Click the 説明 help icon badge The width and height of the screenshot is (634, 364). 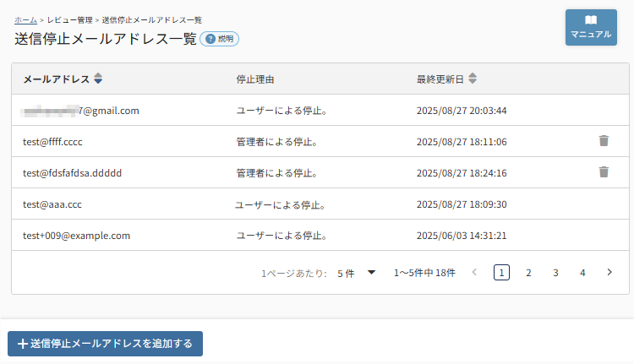[x=220, y=39]
